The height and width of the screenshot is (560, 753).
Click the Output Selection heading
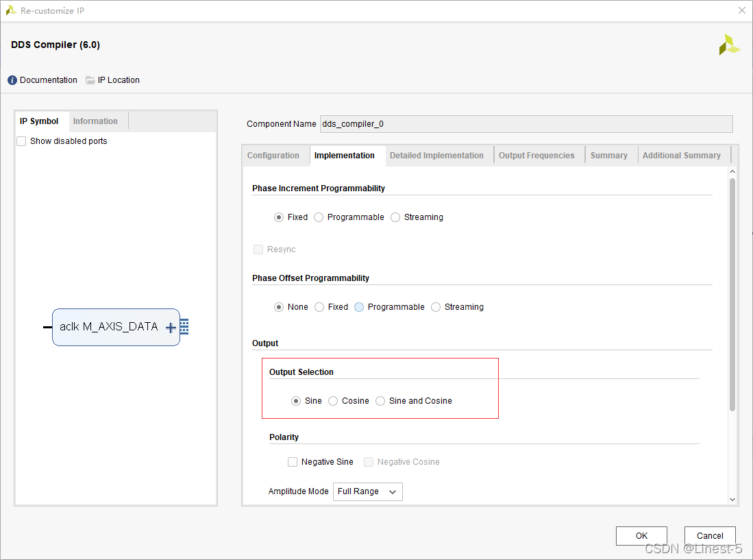[301, 372]
